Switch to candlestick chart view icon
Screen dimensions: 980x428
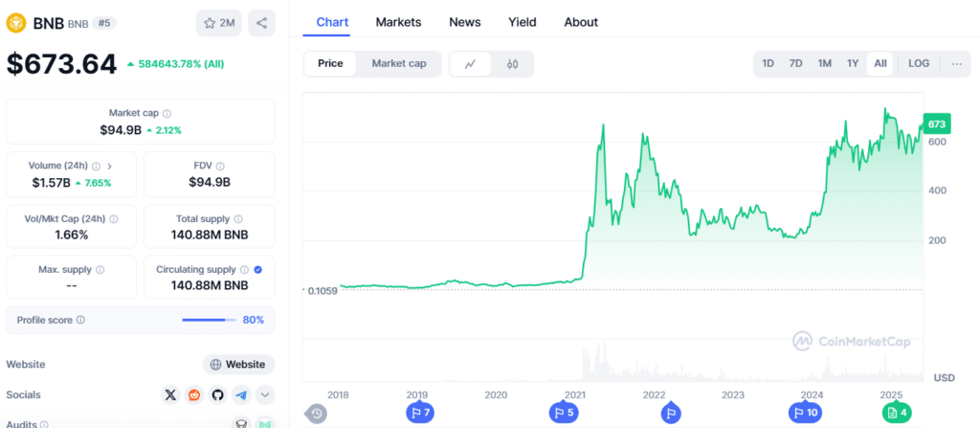[513, 64]
